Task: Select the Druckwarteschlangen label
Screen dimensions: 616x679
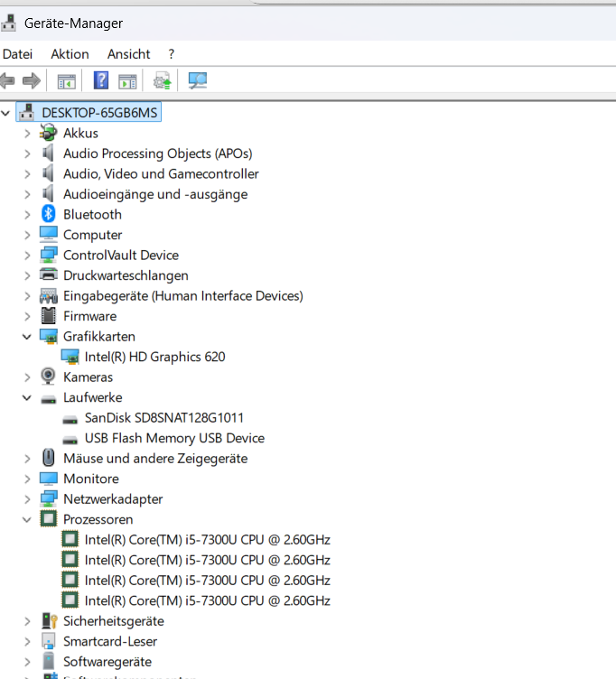Action: (126, 275)
